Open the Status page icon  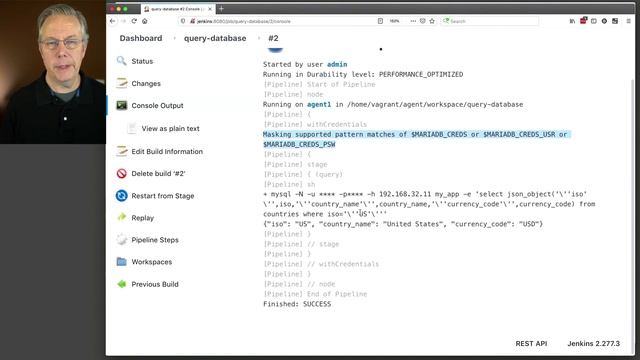click(x=121, y=61)
